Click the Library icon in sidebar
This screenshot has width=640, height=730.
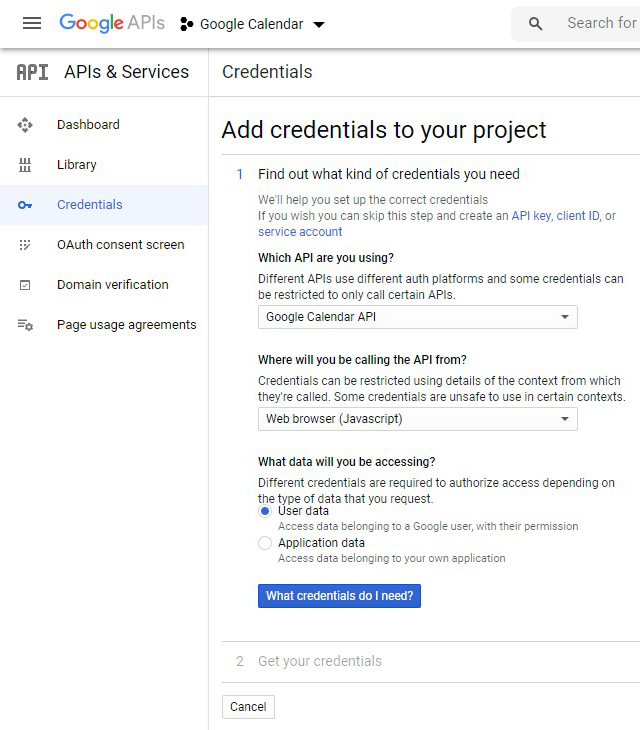pos(26,165)
